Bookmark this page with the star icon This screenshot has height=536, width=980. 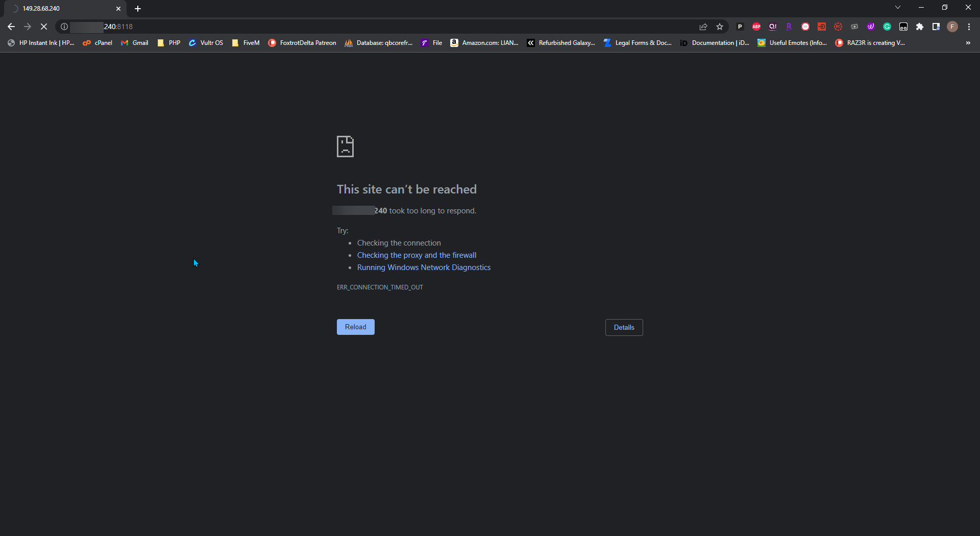[x=720, y=27]
